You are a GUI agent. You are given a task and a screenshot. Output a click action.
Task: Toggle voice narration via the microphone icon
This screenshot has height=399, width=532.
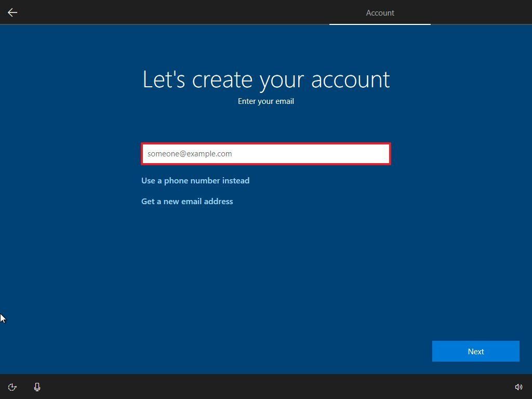pyautogui.click(x=37, y=387)
